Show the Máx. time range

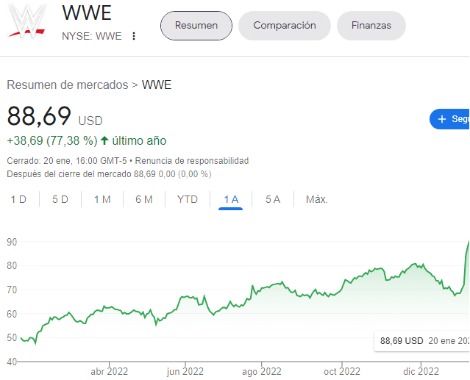click(317, 199)
